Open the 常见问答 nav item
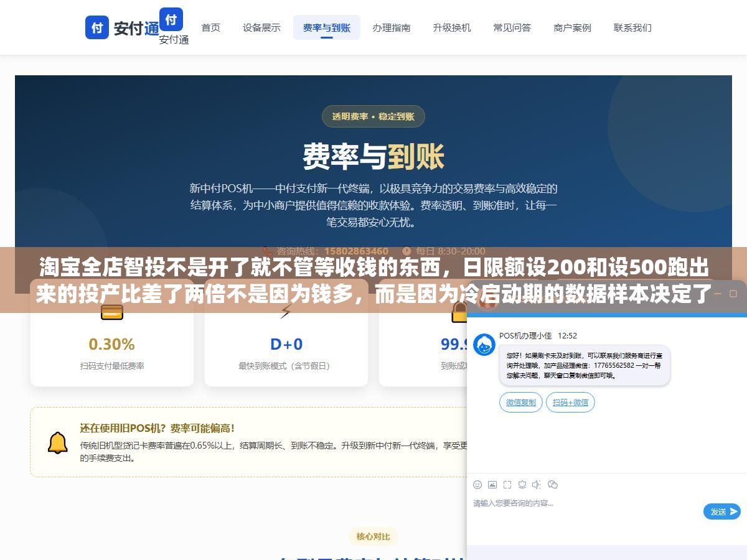This screenshot has width=747, height=560. pyautogui.click(x=512, y=27)
